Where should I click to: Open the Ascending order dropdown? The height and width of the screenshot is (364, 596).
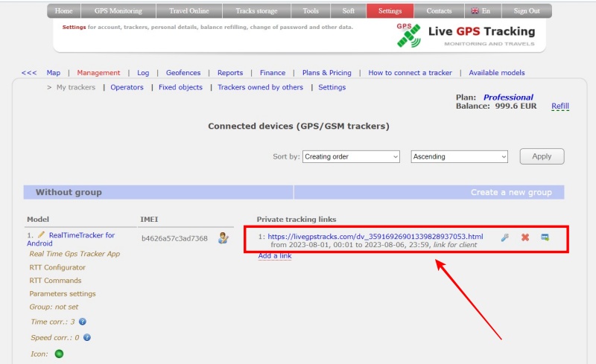(x=459, y=157)
